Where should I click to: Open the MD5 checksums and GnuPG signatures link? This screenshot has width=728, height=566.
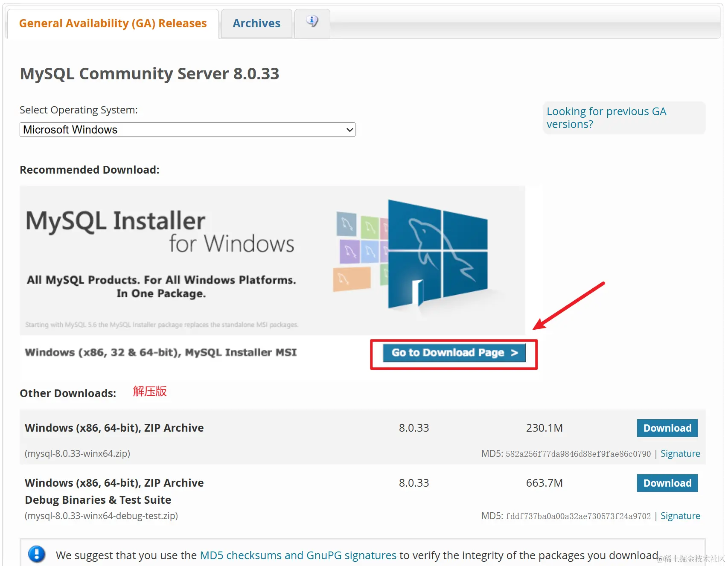pyautogui.click(x=298, y=555)
